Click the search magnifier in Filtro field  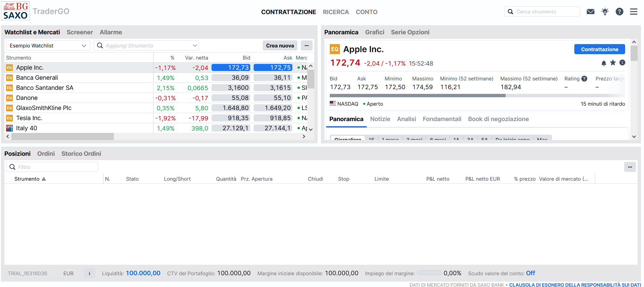pyautogui.click(x=12, y=167)
